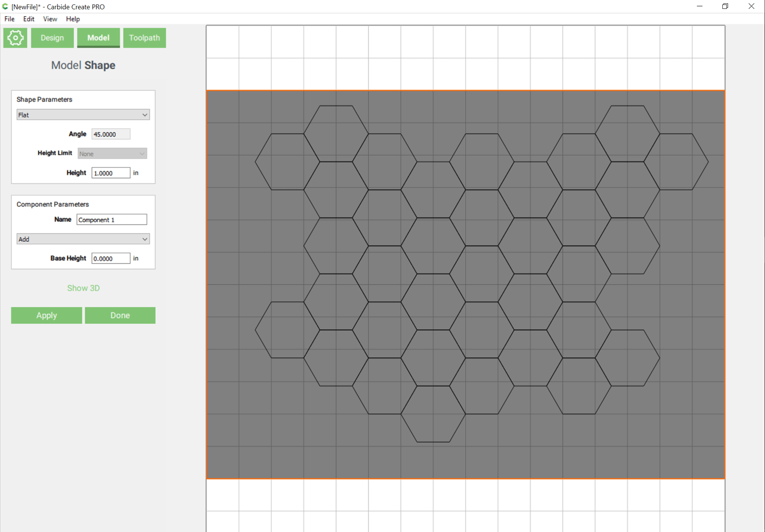Open the shape type dropdown showing Flat

83,115
